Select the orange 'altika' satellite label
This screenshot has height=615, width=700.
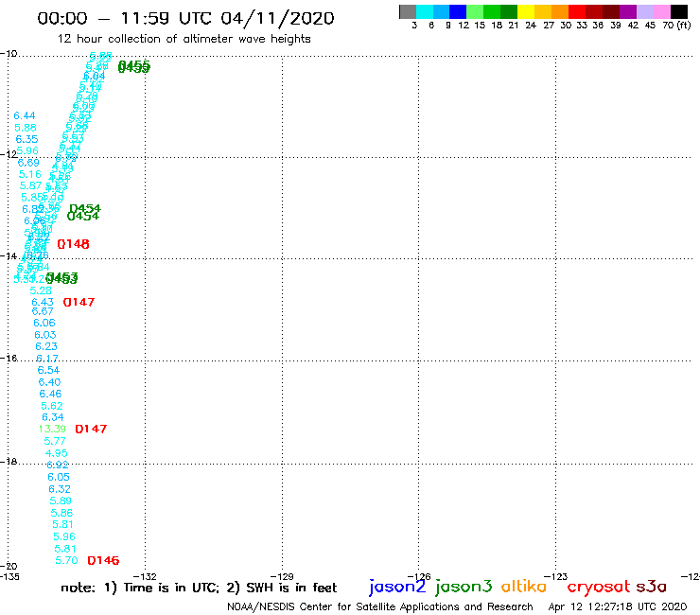523,586
